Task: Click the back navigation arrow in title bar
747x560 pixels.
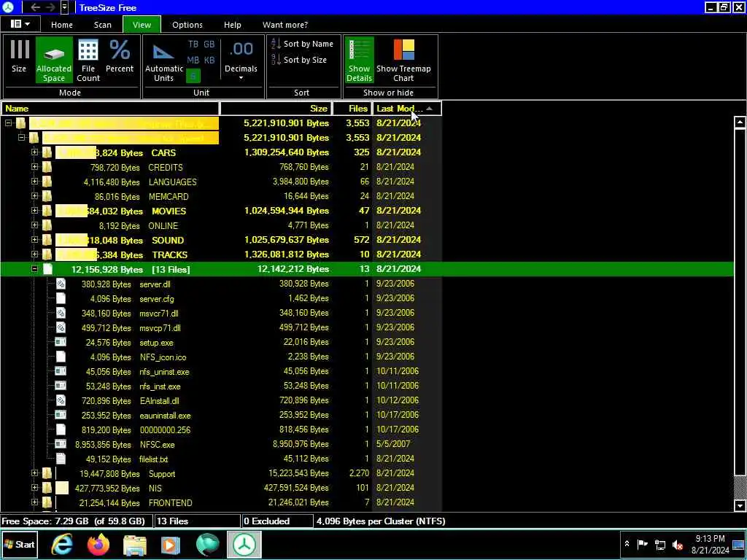Action: pyautogui.click(x=35, y=7)
